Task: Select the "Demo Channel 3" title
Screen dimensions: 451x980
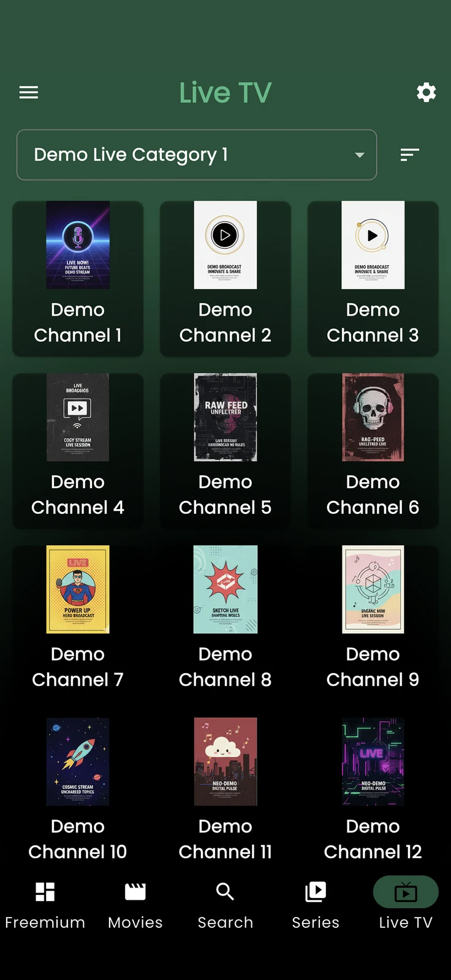Action: click(373, 323)
